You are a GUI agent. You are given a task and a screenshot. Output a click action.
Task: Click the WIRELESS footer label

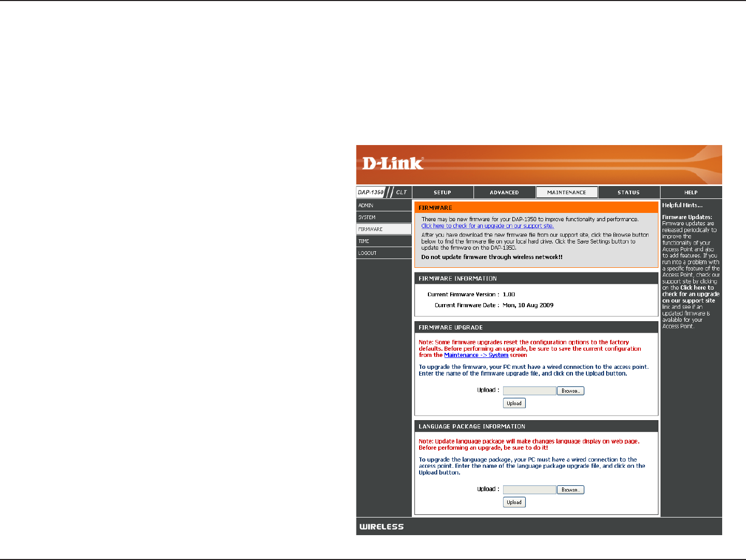tap(382, 527)
